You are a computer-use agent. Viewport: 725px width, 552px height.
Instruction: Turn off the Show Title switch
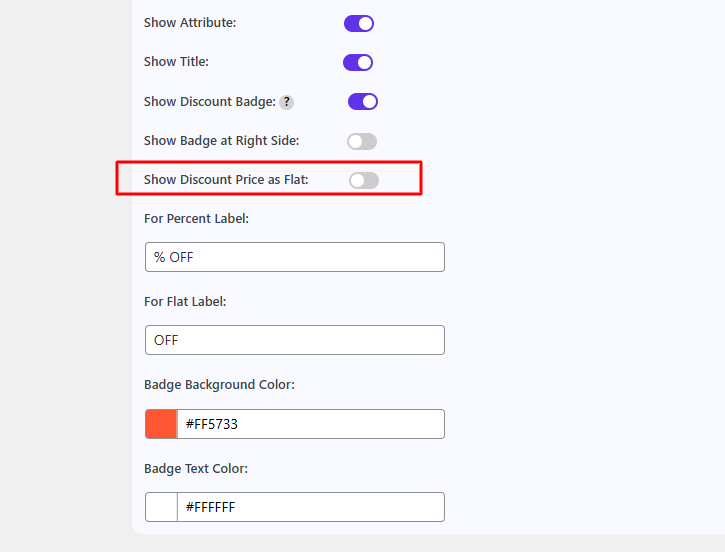click(x=358, y=63)
